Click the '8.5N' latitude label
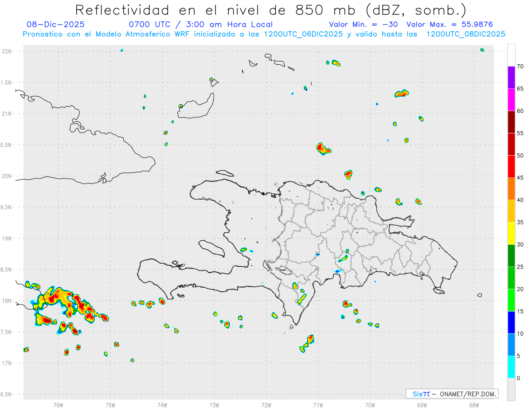The height and width of the screenshot is (411, 532). point(7,270)
